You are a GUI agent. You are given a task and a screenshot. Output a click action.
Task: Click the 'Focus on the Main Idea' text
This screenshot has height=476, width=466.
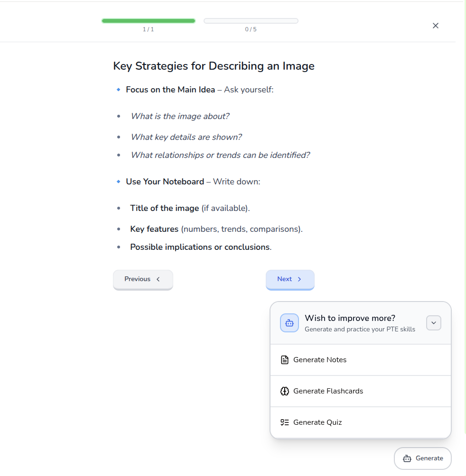pos(170,90)
